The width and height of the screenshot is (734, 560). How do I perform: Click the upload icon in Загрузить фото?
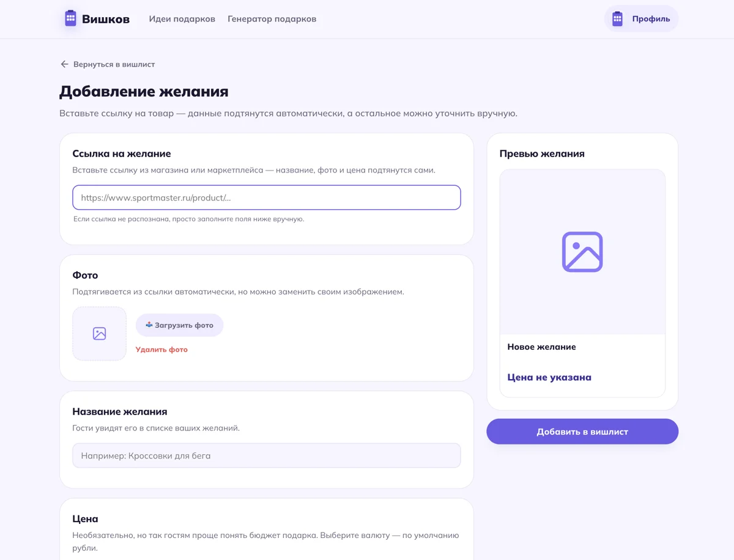(149, 325)
